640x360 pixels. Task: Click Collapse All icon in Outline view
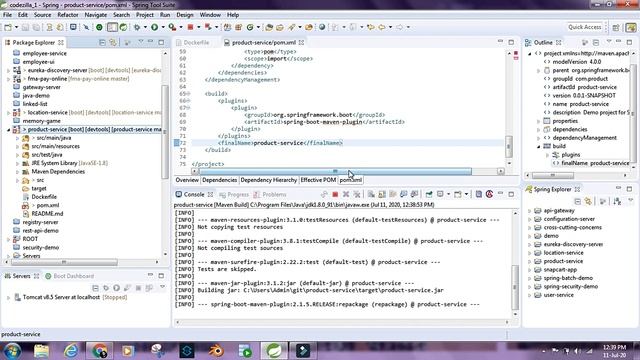(x=596, y=42)
